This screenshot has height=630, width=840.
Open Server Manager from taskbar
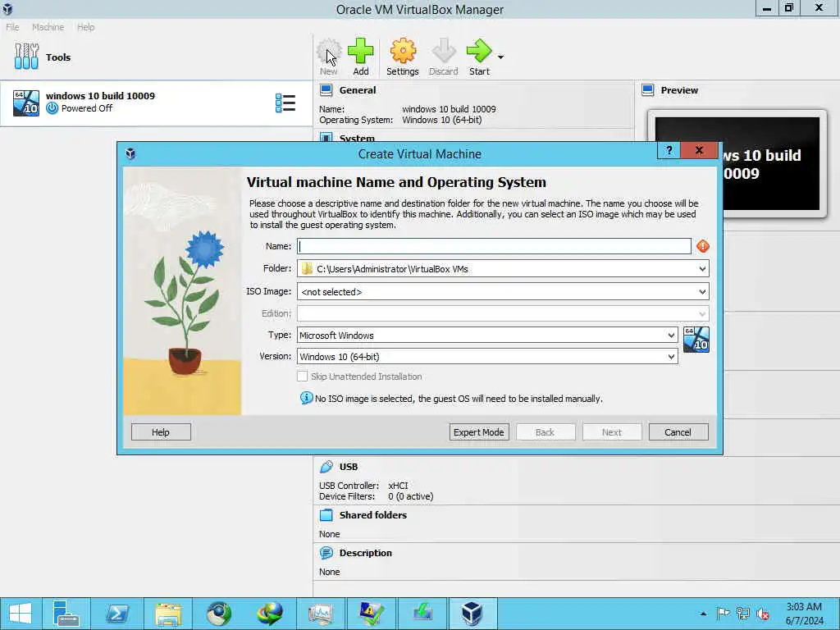[x=66, y=614]
